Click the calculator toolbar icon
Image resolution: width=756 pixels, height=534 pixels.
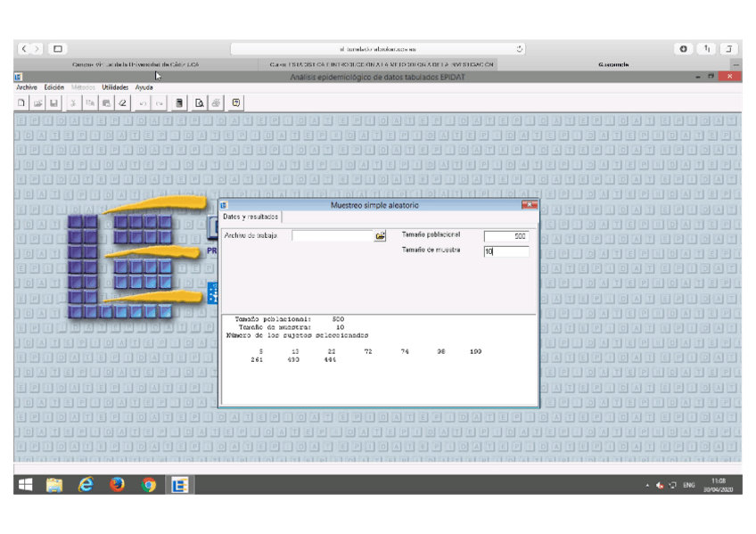coord(179,103)
